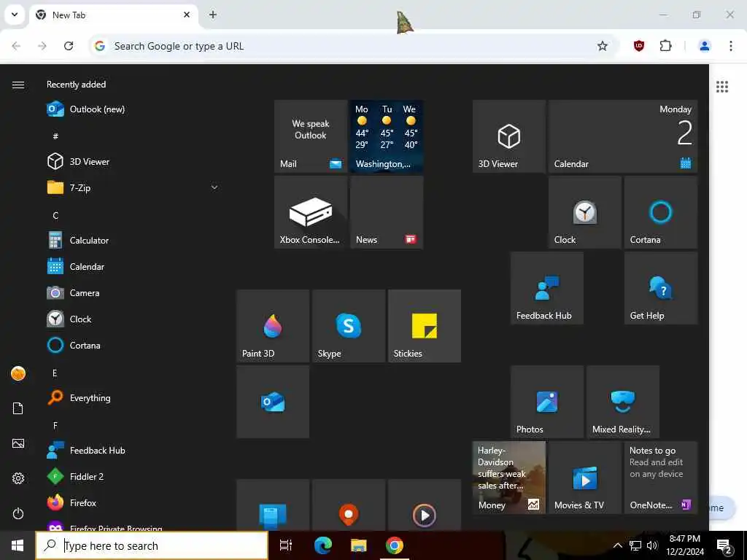Open Task View on the taskbar

pyautogui.click(x=286, y=545)
